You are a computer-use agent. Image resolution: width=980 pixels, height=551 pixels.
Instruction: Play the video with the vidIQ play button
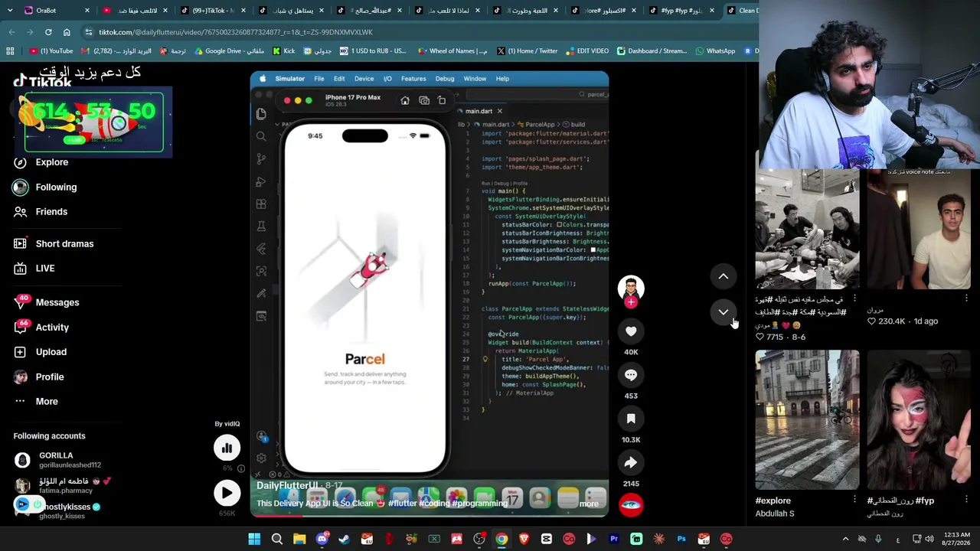[227, 493]
